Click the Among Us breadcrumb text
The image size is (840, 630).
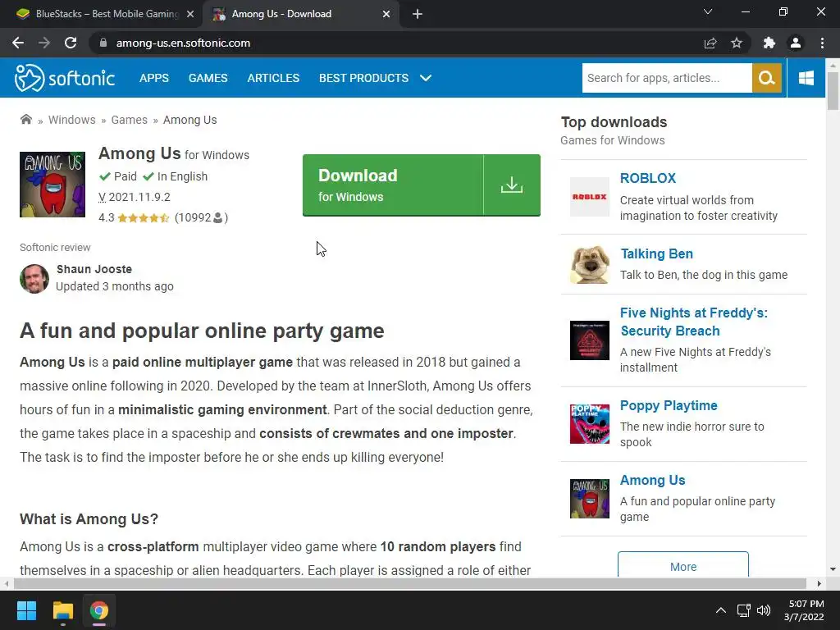[190, 120]
